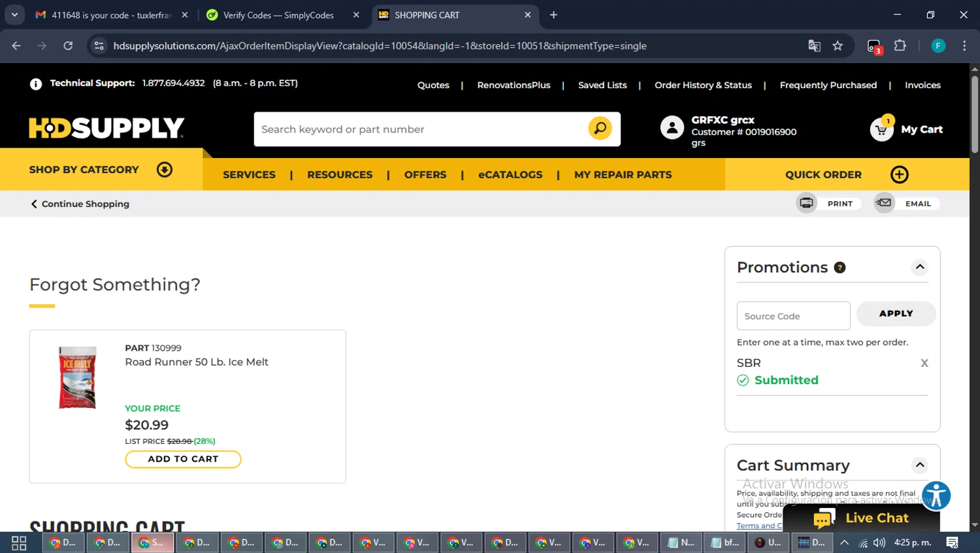Click Apply promo code button

[x=896, y=313]
